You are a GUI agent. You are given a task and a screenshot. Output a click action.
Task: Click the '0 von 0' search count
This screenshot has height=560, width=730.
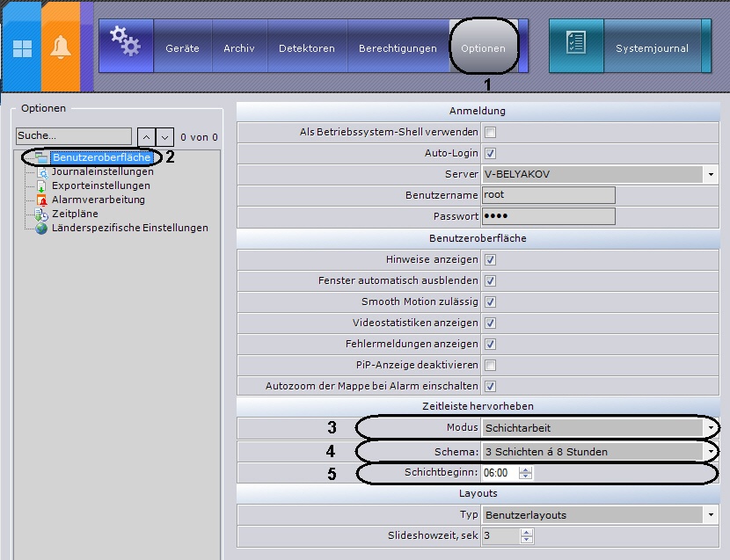point(199,137)
